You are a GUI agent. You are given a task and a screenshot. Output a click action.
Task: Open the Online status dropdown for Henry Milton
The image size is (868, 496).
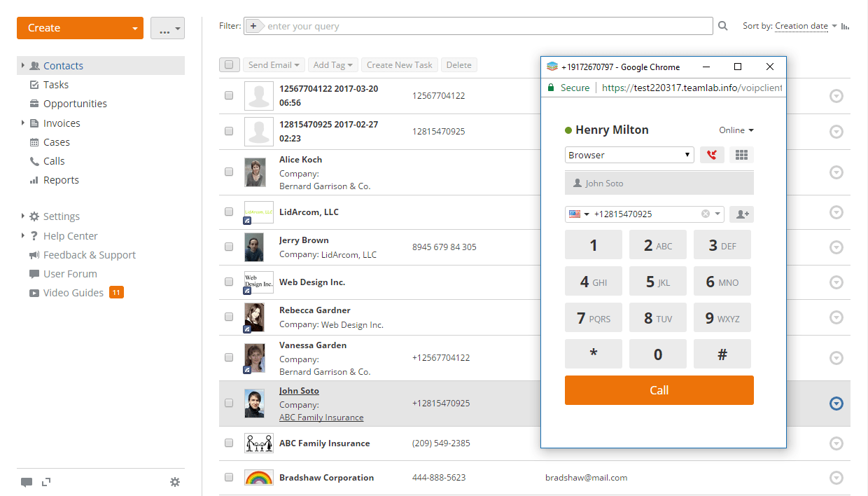pyautogui.click(x=736, y=130)
